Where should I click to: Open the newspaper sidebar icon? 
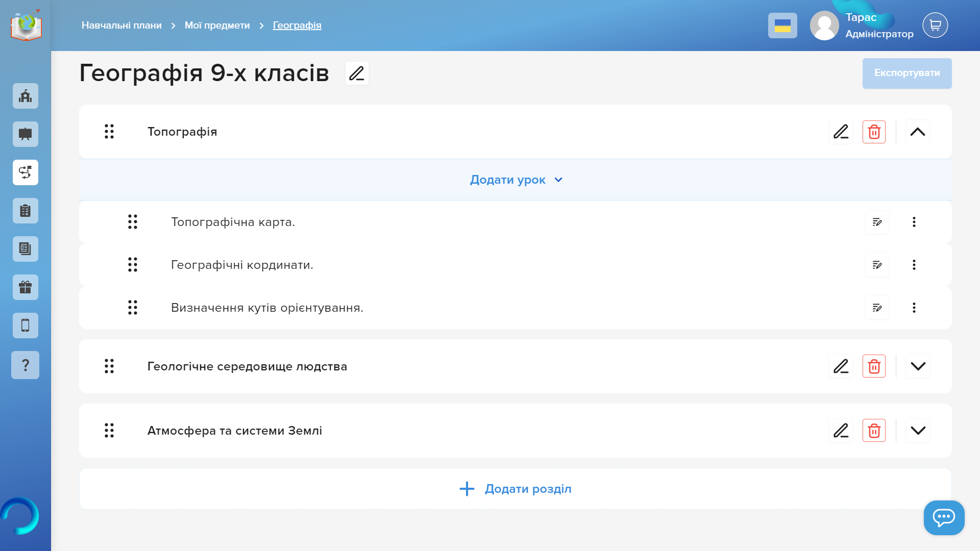click(26, 249)
